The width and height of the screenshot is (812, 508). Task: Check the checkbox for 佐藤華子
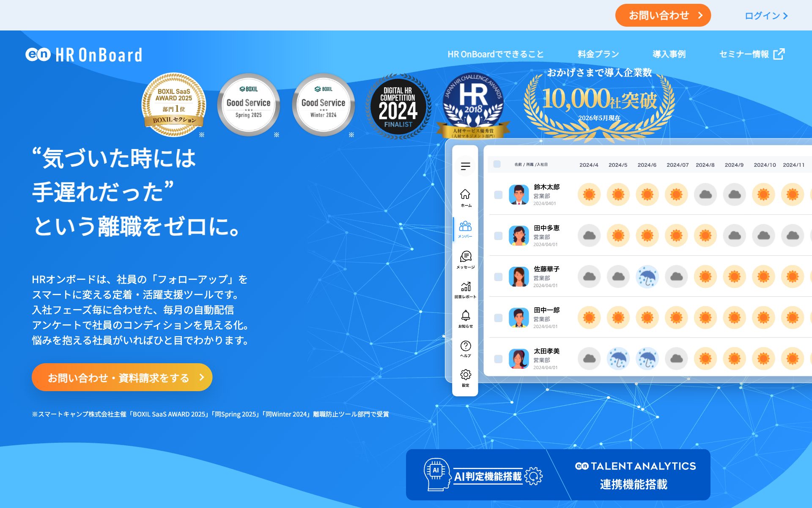point(498,277)
